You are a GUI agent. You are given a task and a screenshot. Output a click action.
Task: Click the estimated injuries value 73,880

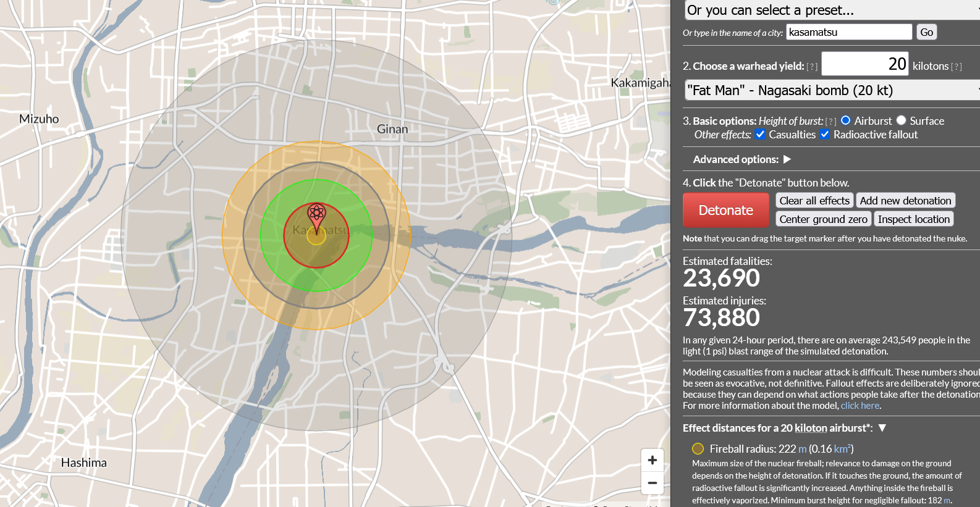[x=721, y=318]
